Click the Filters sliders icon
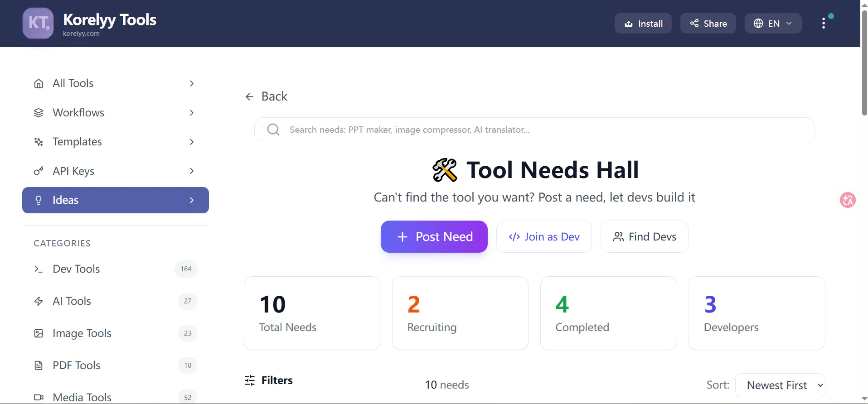 pyautogui.click(x=250, y=380)
